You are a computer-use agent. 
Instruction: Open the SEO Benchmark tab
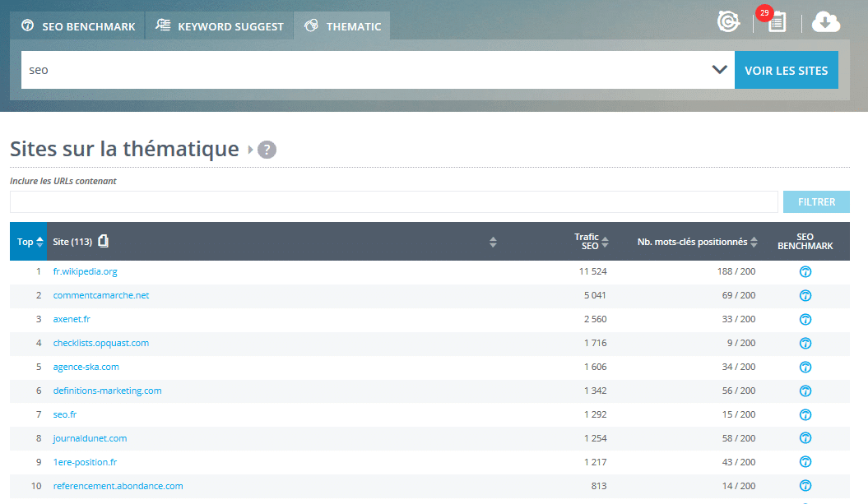click(77, 26)
